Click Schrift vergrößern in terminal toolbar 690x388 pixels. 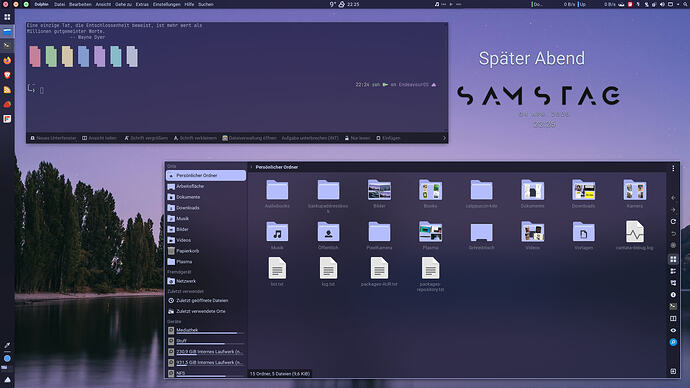click(146, 138)
